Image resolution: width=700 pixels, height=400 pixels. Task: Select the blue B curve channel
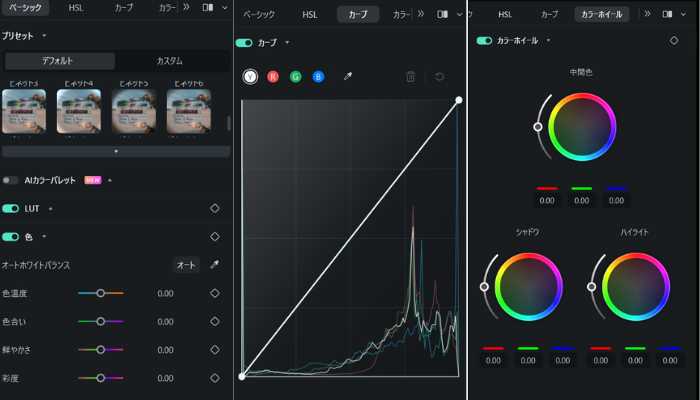318,76
